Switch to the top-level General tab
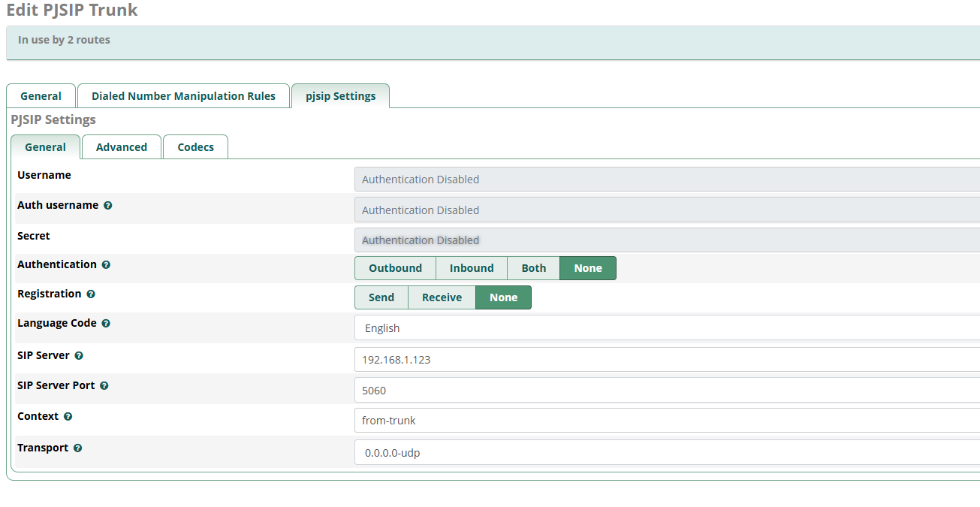Viewport: 980px width, 507px height. coord(41,96)
